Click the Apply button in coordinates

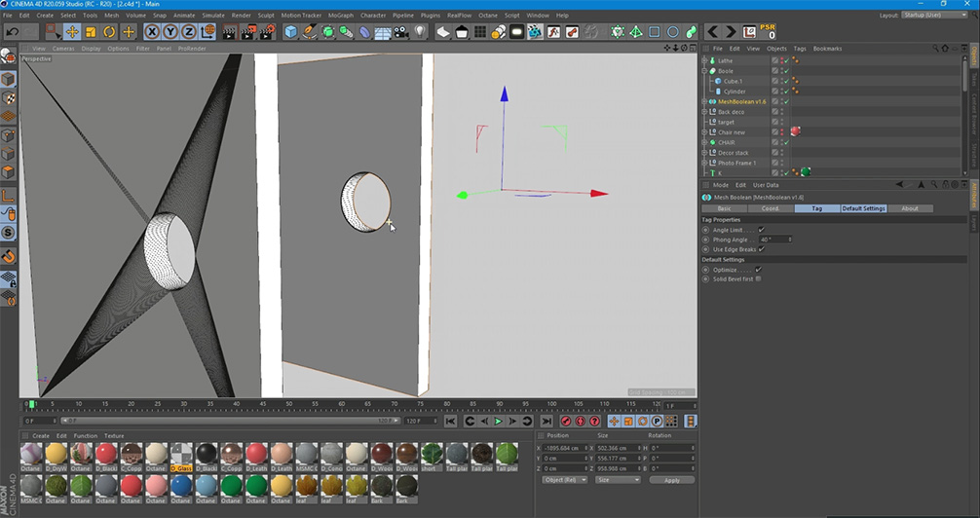click(x=671, y=480)
